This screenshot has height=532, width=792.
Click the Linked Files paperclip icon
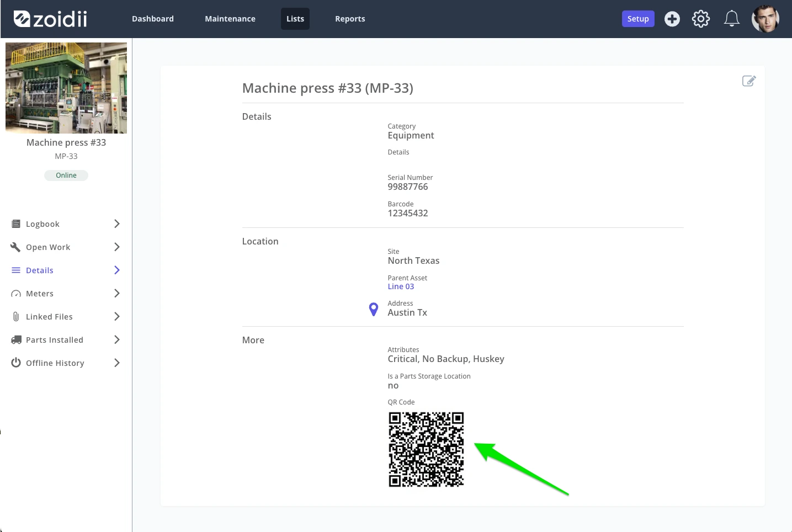click(16, 317)
